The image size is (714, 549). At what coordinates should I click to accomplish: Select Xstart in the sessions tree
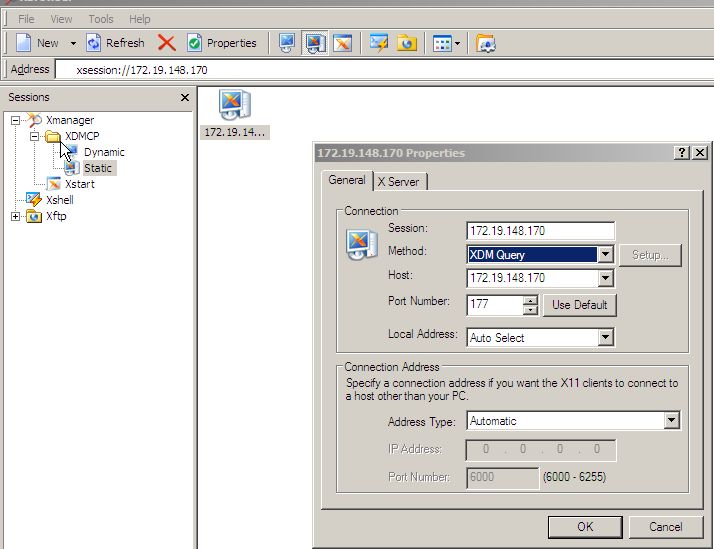point(80,184)
